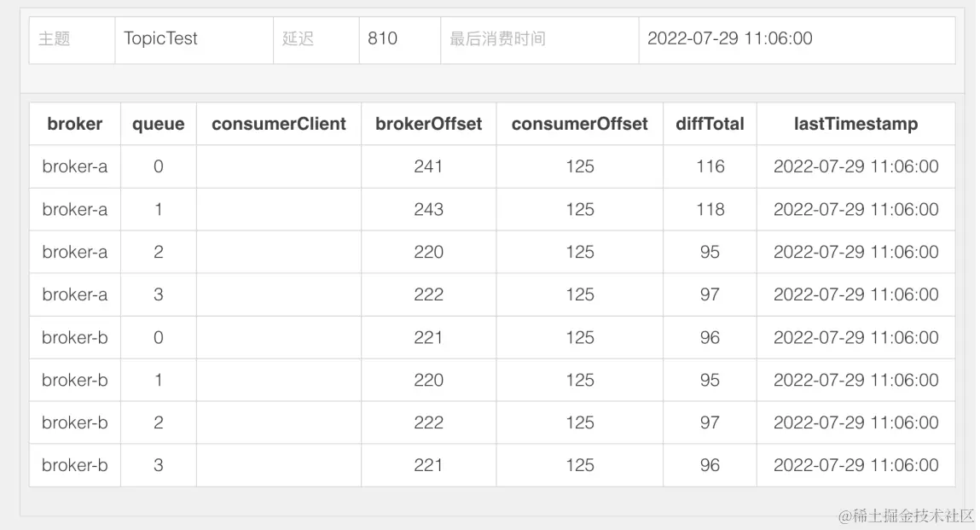This screenshot has height=530, width=980.
Task: Click the consumerOffset column header
Action: pyautogui.click(x=580, y=124)
